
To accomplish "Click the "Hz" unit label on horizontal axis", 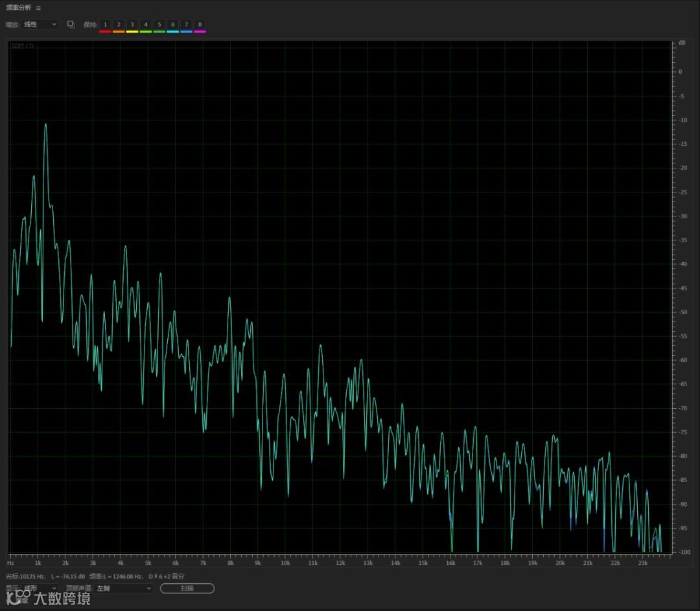I will pos(10,563).
